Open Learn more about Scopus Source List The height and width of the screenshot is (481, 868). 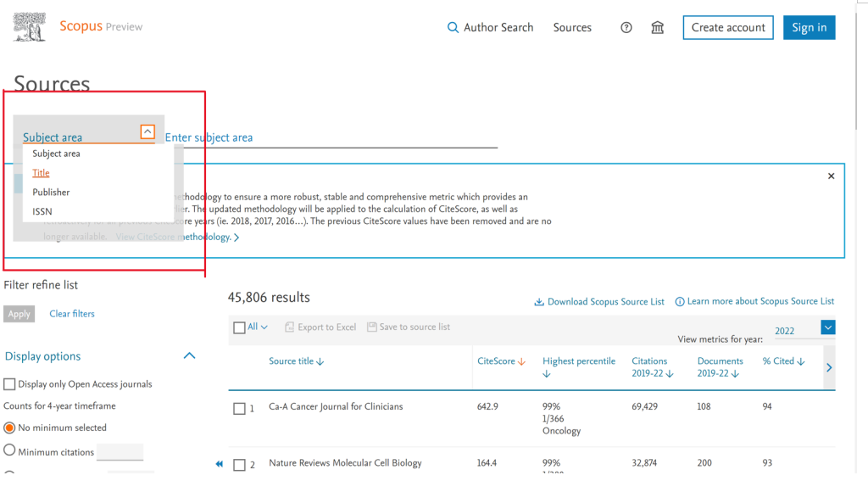click(760, 301)
